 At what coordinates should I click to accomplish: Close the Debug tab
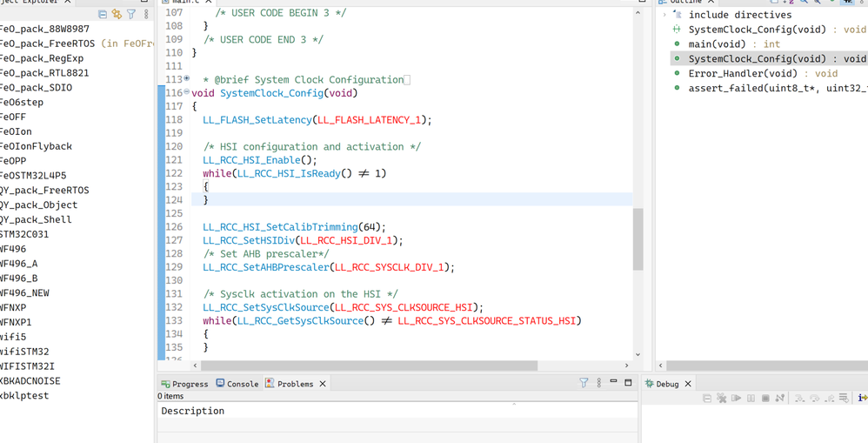pos(688,384)
